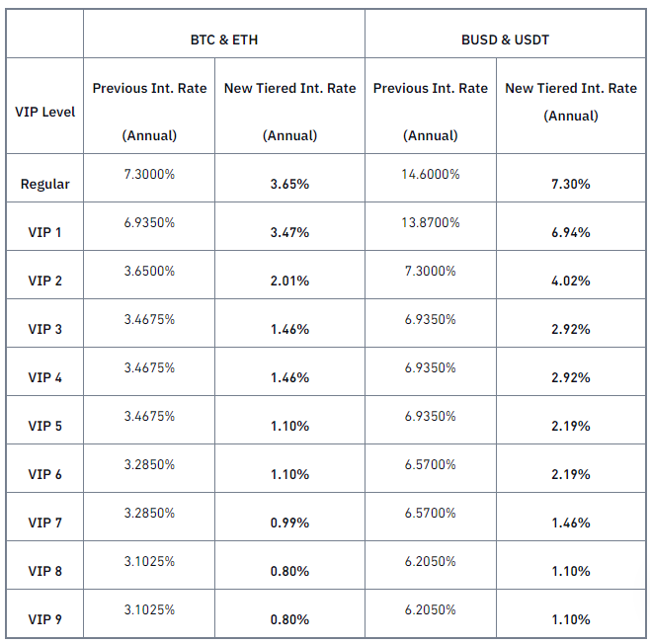The width and height of the screenshot is (650, 644).
Task: Click the Regular row label
Action: pos(44,184)
